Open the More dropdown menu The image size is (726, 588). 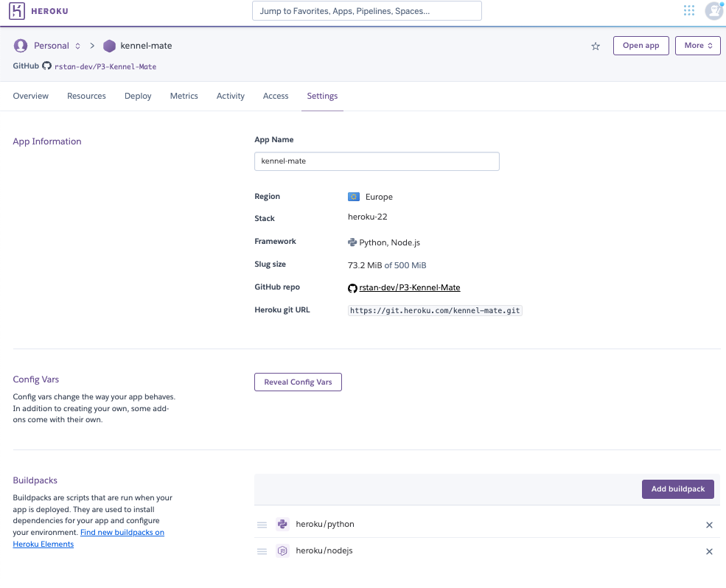click(698, 46)
